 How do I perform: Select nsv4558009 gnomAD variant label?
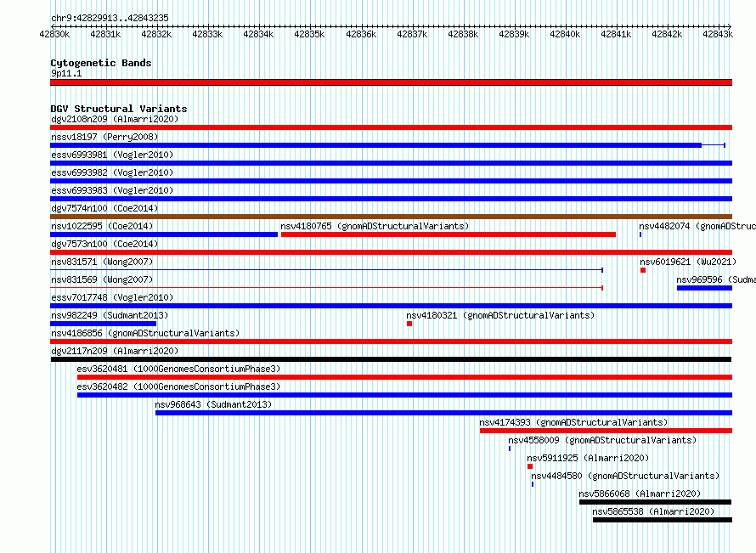603,440
